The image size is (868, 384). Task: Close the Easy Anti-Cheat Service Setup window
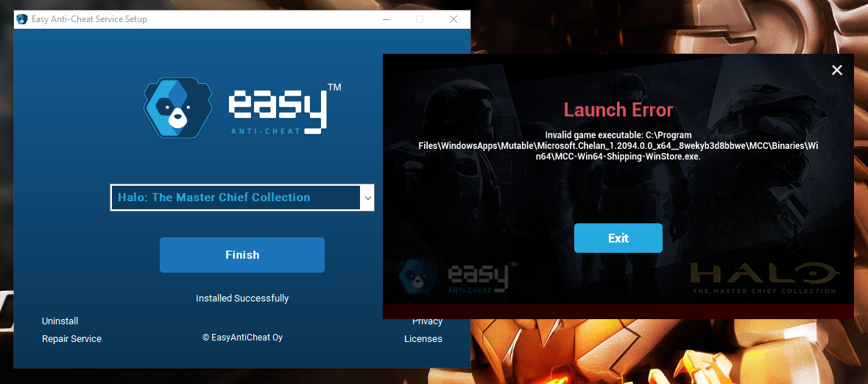click(x=454, y=19)
